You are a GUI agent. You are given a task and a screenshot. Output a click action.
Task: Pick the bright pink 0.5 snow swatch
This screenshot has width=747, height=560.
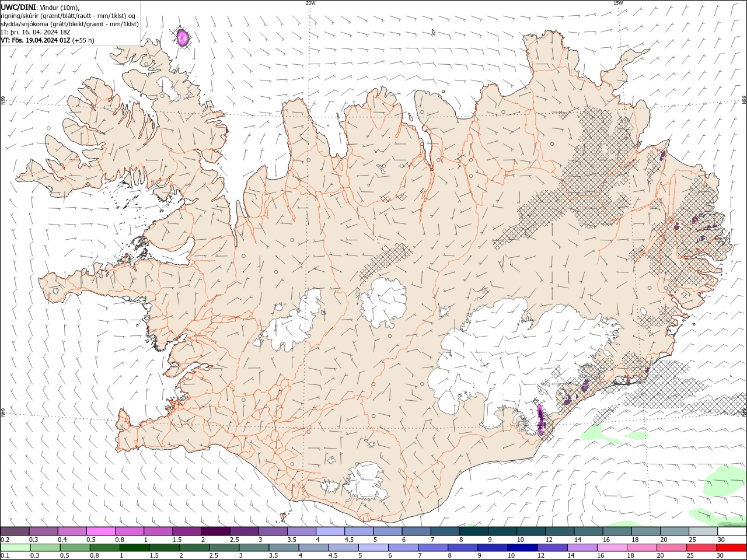(100, 531)
